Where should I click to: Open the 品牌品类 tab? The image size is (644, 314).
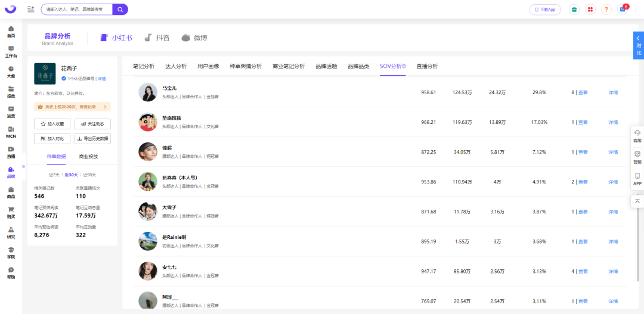point(358,66)
